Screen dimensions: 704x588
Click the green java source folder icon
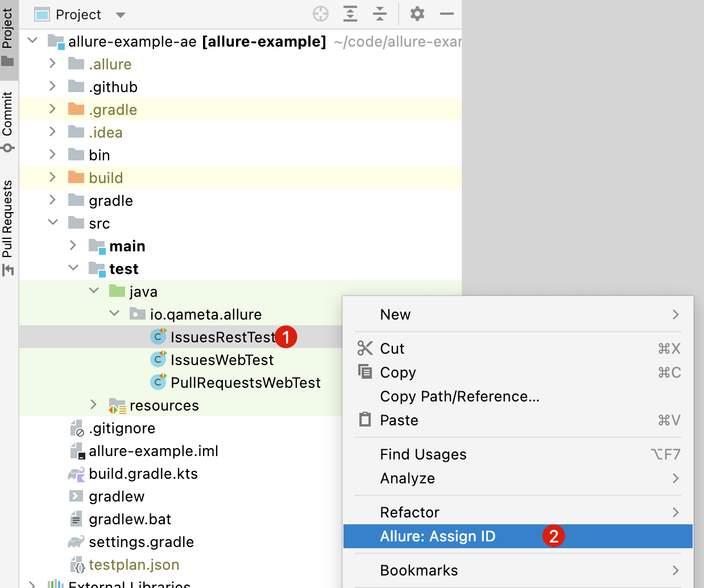[117, 291]
